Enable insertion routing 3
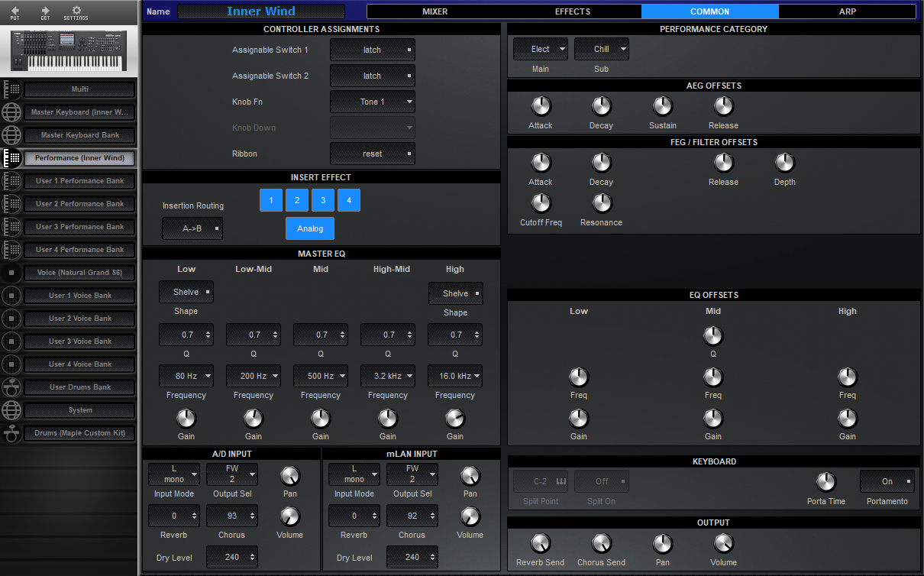924x576 pixels. coord(322,199)
